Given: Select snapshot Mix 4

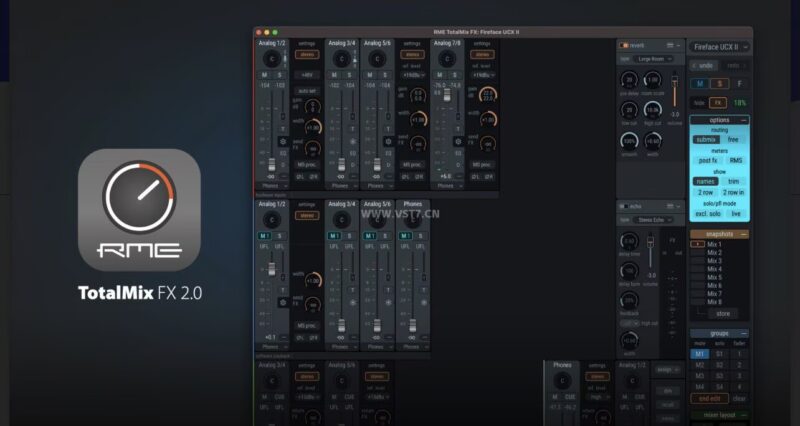Looking at the screenshot, I should [714, 269].
